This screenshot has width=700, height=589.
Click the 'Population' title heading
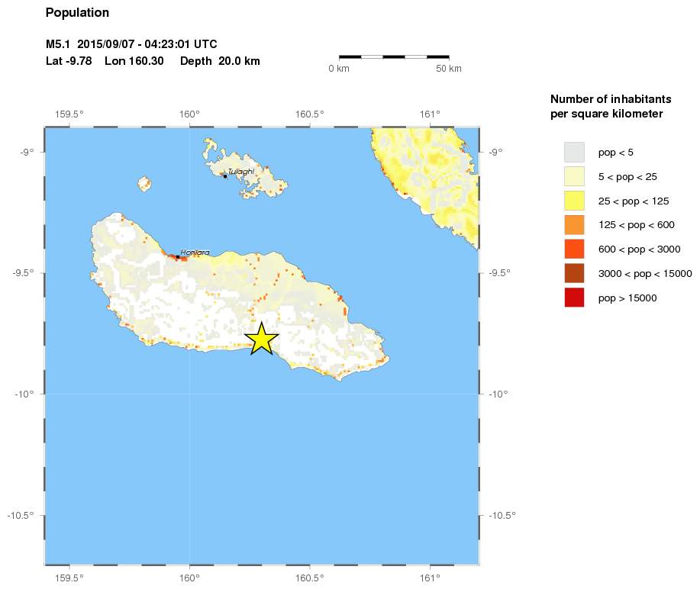pos(77,13)
